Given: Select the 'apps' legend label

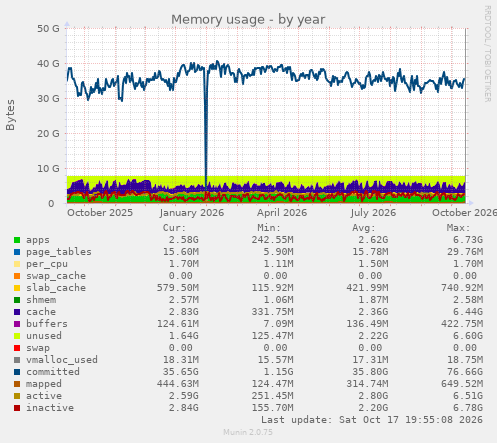Looking at the screenshot, I should point(38,240).
